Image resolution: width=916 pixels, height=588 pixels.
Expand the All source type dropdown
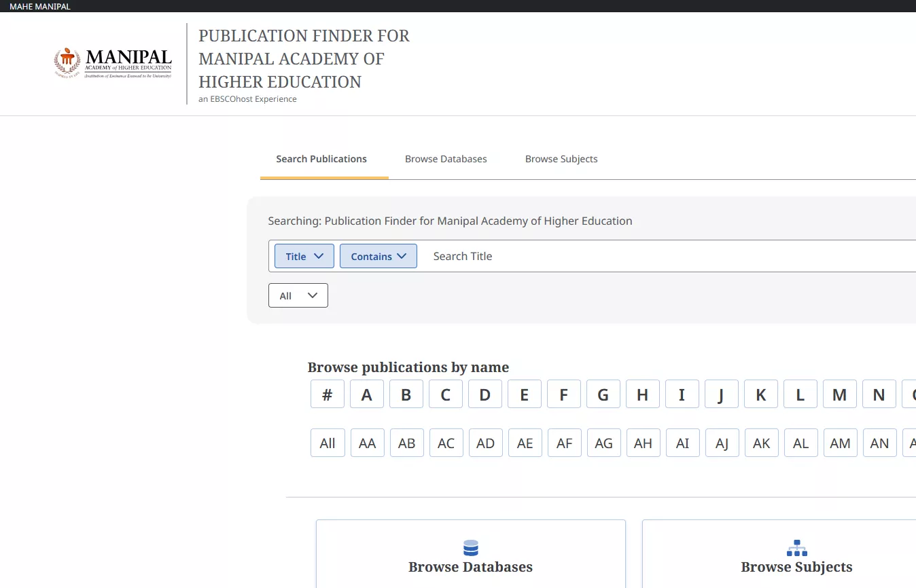click(298, 295)
